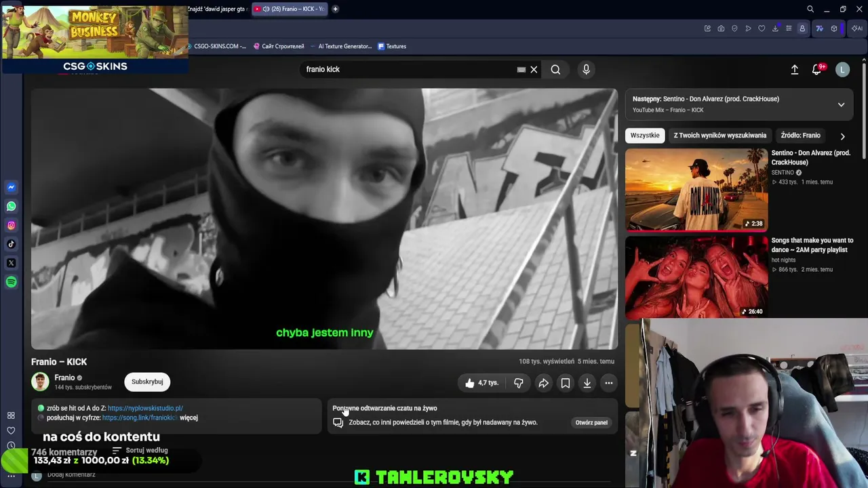Open the Sortuj według comments sort menu
This screenshot has width=868, height=488.
(140, 450)
